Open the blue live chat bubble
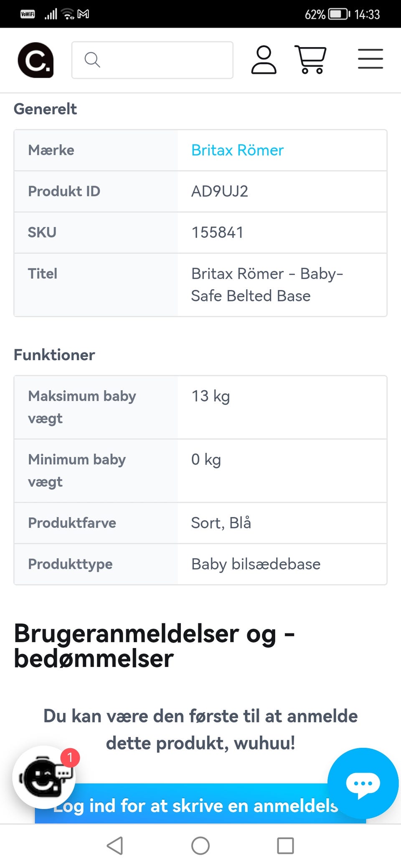This screenshot has height=868, width=401. 363,783
